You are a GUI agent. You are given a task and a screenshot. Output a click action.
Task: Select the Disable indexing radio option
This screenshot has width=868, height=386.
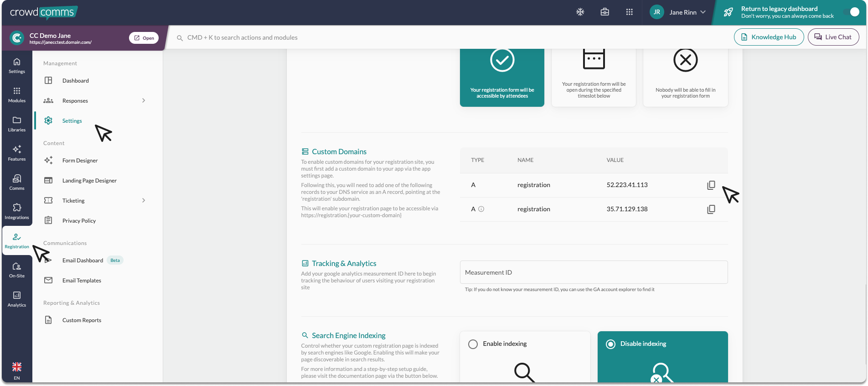[610, 344]
